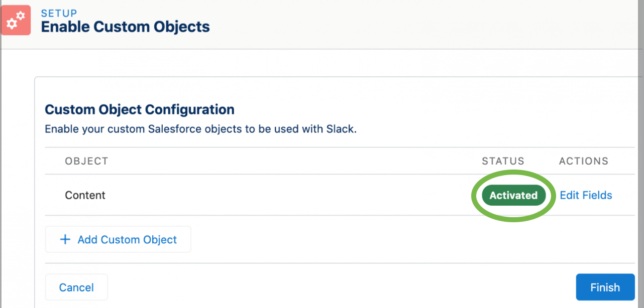The width and height of the screenshot is (644, 308).
Task: Click the OBJECT column header
Action: pos(86,161)
